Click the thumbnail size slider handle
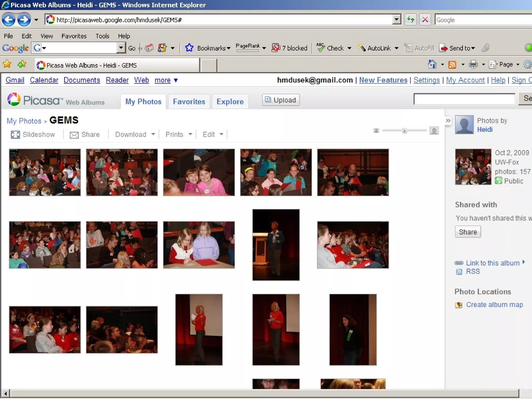Screen dimensions: 532x399 404,131
